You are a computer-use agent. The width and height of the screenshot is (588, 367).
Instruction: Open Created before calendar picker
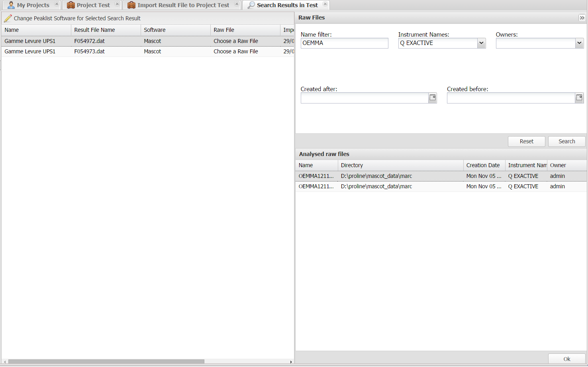(579, 98)
